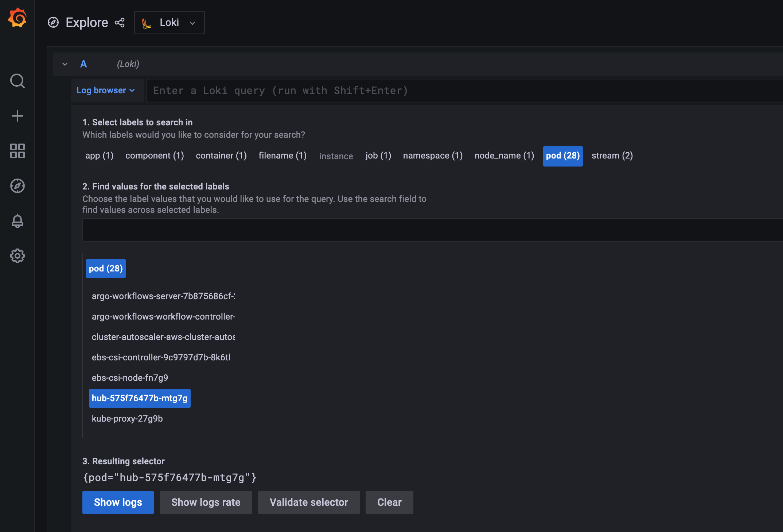
Task: Open the Alerting bell icon
Action: click(17, 221)
